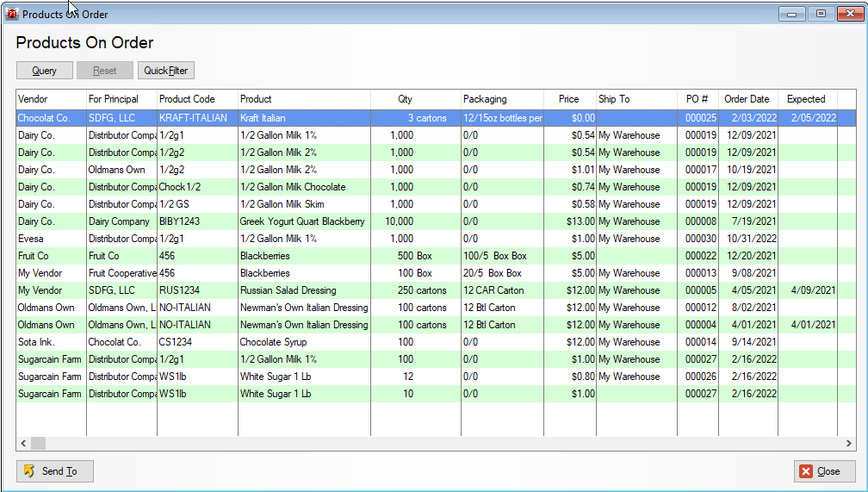The width and height of the screenshot is (868, 492).
Task: Select the KRAFT-ITALIAN product code cell
Action: tap(198, 118)
